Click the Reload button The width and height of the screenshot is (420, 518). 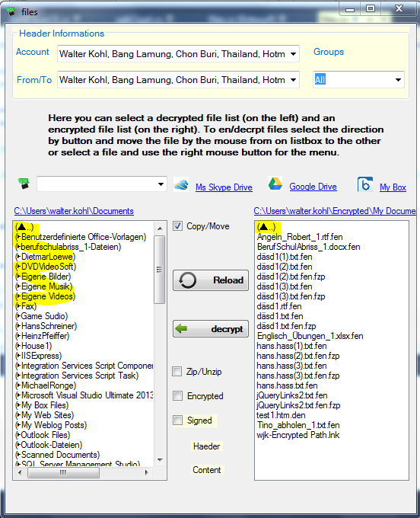click(x=211, y=280)
